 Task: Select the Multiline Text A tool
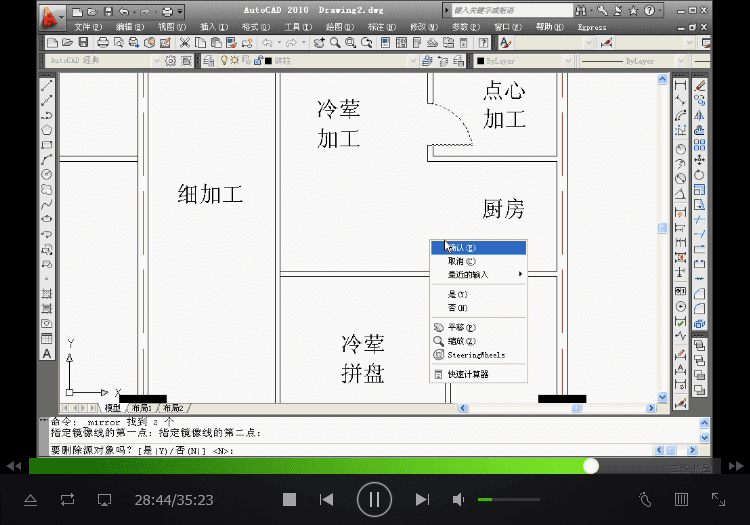tap(46, 354)
